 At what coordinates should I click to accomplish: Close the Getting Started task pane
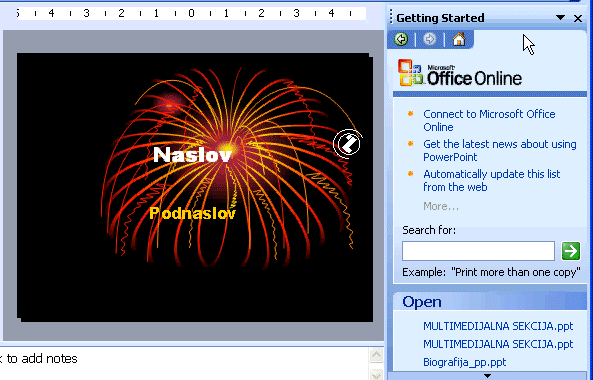click(x=578, y=18)
